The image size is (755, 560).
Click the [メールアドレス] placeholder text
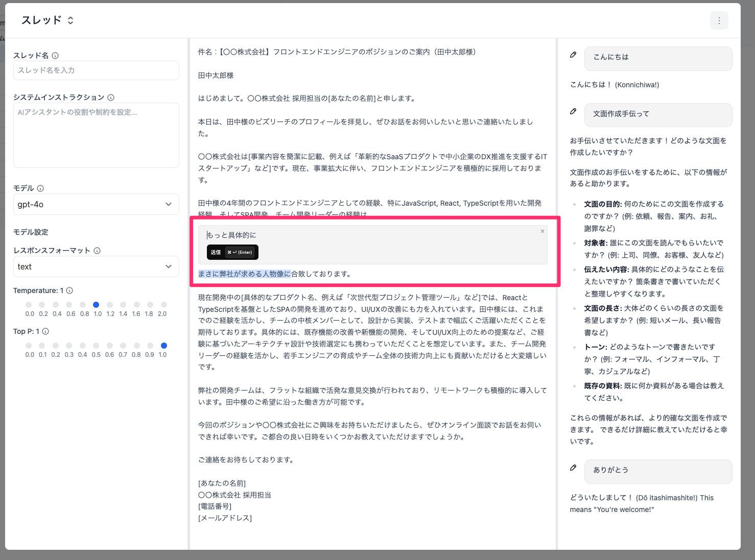pyautogui.click(x=225, y=518)
